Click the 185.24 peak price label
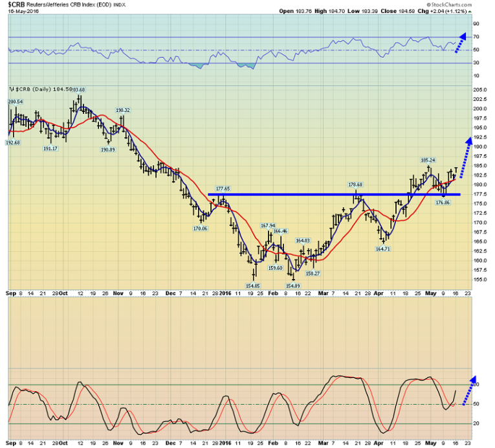This screenshot has width=495, height=448. click(427, 160)
